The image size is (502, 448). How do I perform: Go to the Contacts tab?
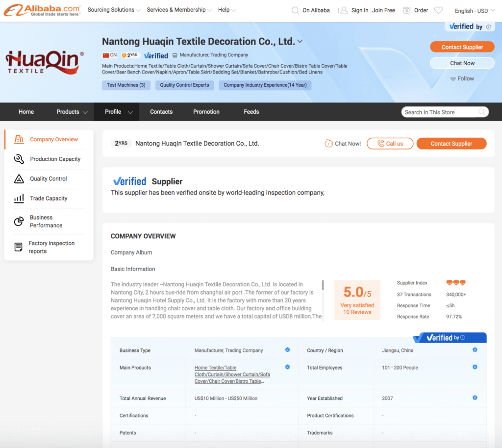coord(161,112)
